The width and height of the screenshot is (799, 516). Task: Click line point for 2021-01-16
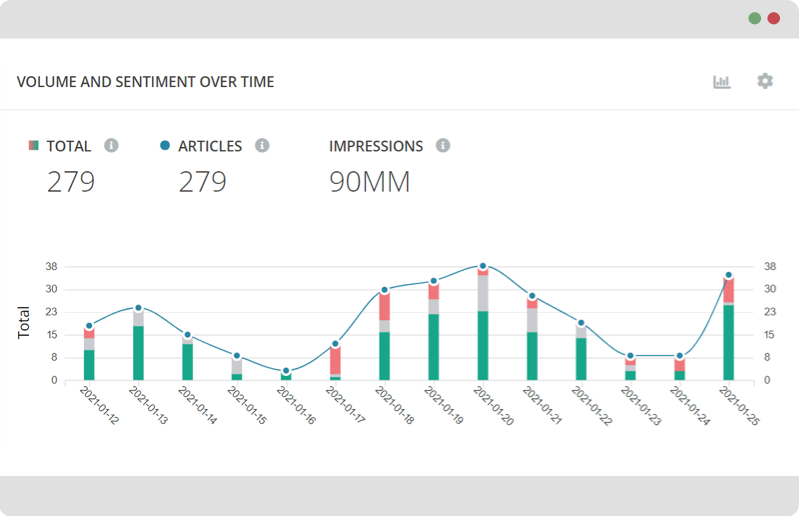[x=286, y=371]
